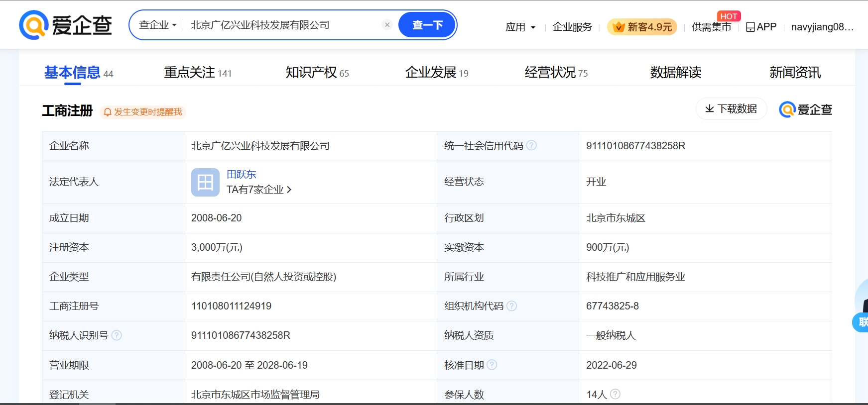Click the 爱企查 logo beside download button
This screenshot has width=868, height=405.
806,109
